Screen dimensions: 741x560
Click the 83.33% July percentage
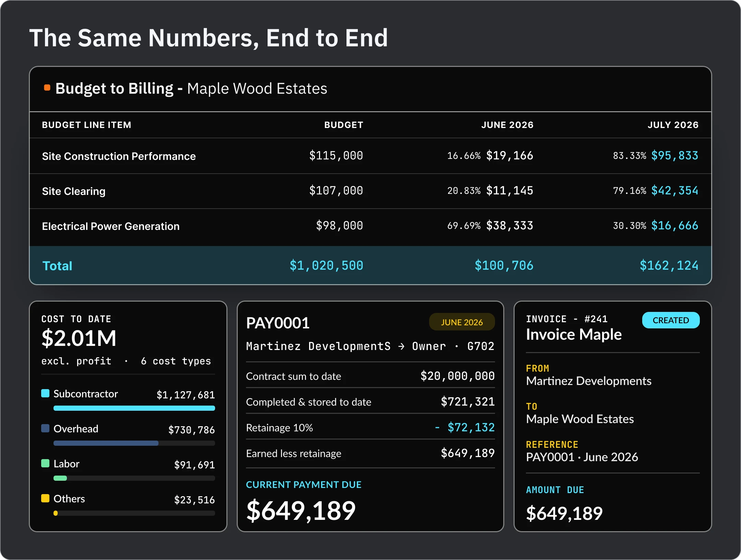(630, 156)
